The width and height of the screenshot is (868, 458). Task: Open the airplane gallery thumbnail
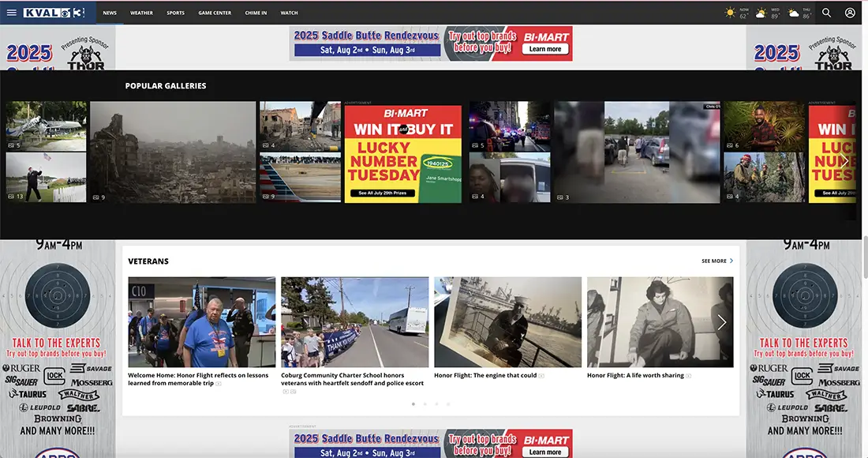coord(46,126)
